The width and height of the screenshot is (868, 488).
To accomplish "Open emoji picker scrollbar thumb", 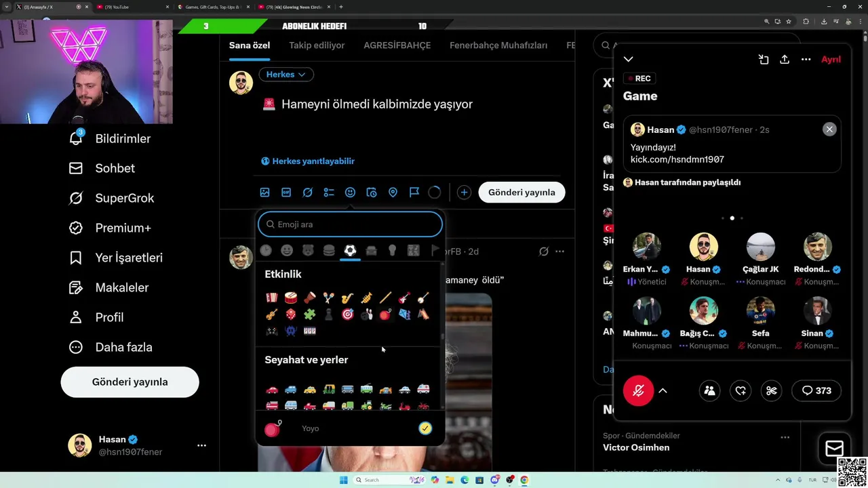I will tap(443, 335).
